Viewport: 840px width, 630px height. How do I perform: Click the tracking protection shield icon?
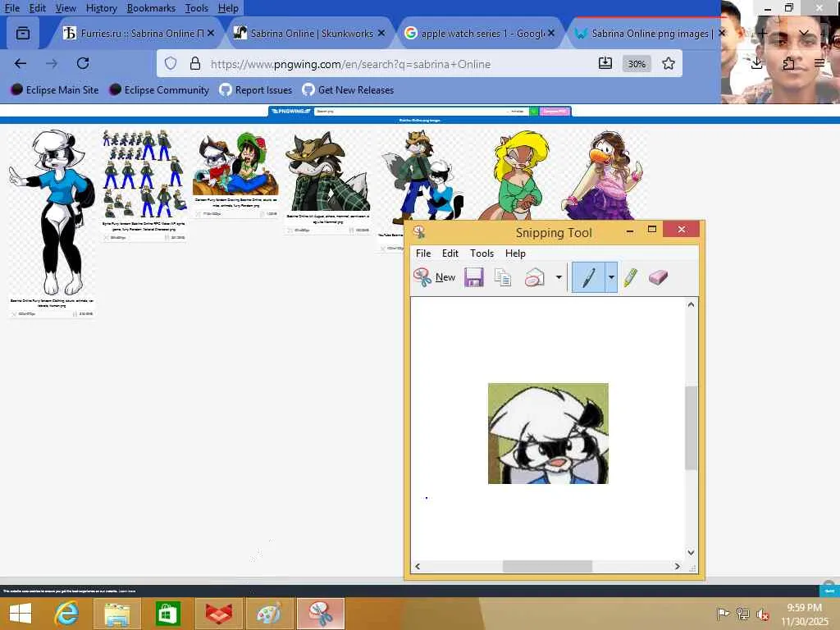(x=171, y=64)
